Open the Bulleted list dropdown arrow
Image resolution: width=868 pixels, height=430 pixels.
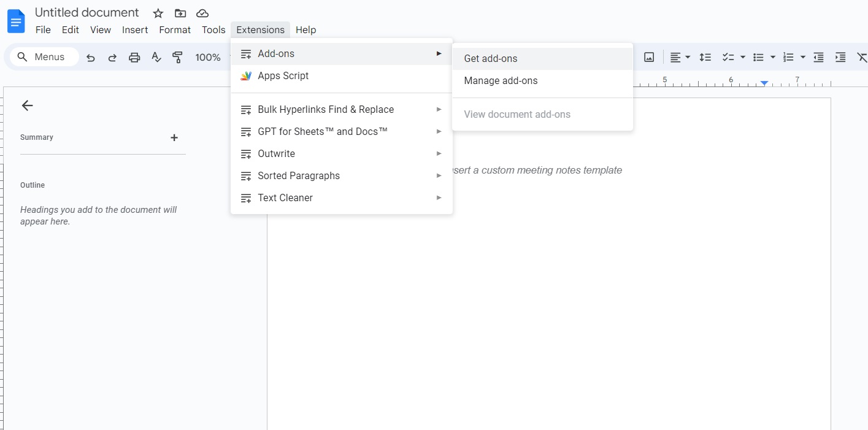click(773, 57)
